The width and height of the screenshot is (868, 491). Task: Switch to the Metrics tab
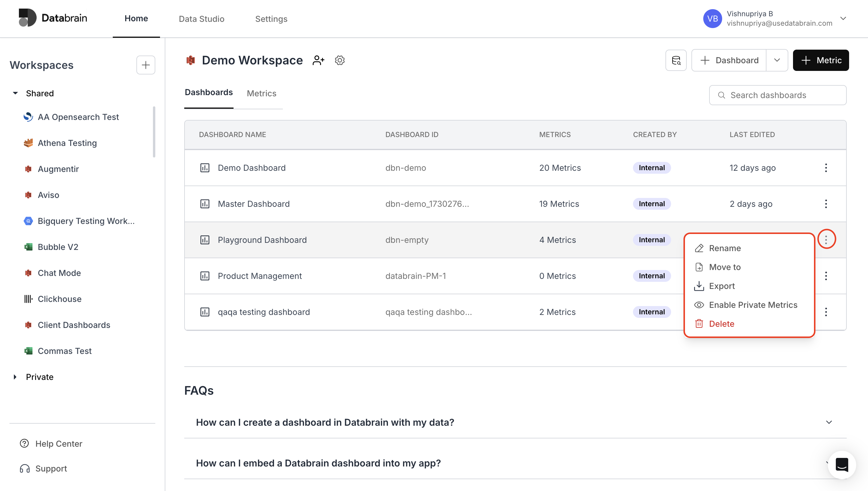[x=261, y=93]
